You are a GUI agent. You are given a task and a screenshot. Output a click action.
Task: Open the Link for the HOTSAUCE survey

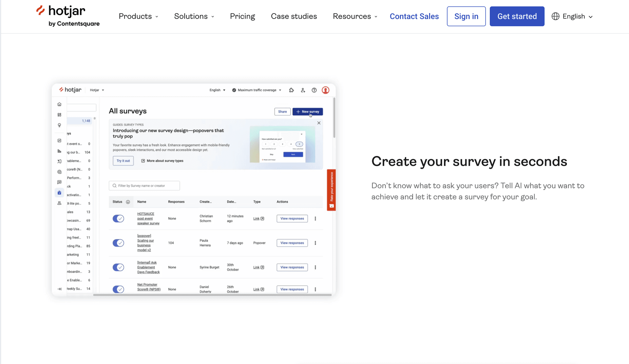(x=258, y=219)
